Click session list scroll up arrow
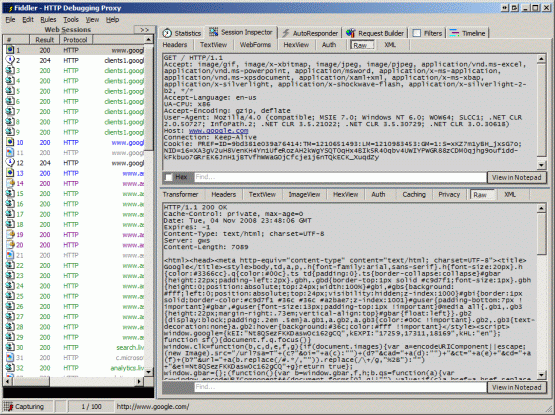Screen dimensions: 555x415 (149, 39)
